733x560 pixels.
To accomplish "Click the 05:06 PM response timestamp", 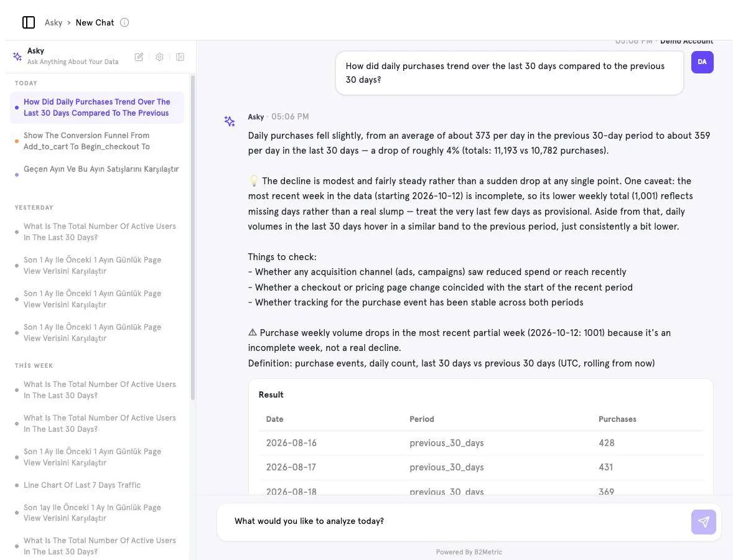I will pyautogui.click(x=290, y=117).
